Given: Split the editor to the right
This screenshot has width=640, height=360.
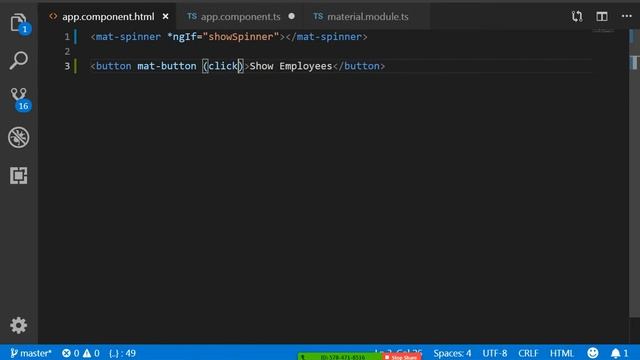Looking at the screenshot, I should point(602,16).
